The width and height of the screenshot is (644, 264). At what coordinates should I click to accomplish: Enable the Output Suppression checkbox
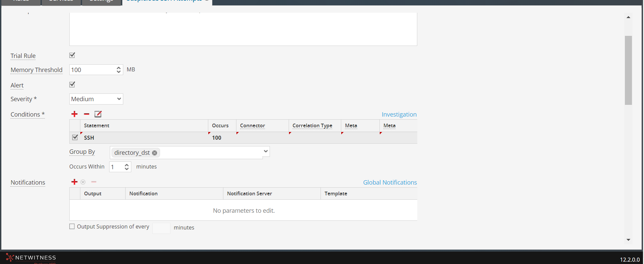click(x=72, y=226)
